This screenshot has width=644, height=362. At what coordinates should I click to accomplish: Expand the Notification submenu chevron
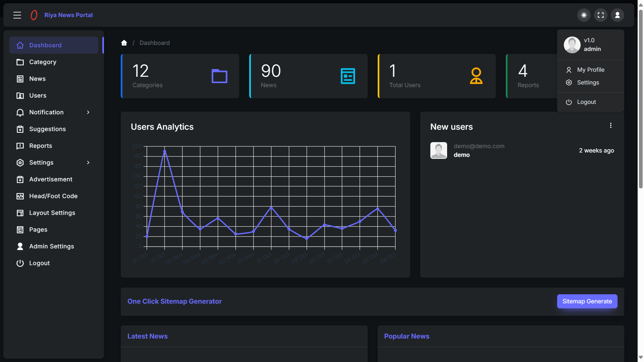pyautogui.click(x=88, y=112)
